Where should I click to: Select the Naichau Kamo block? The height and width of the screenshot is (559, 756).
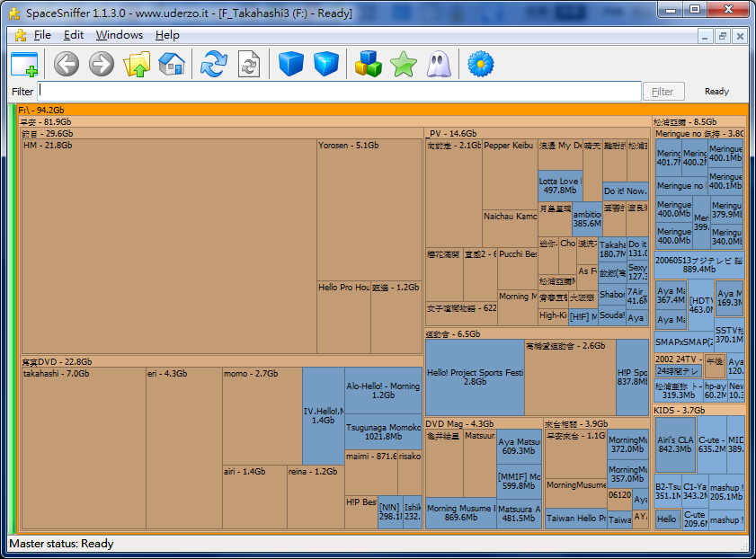[510, 229]
